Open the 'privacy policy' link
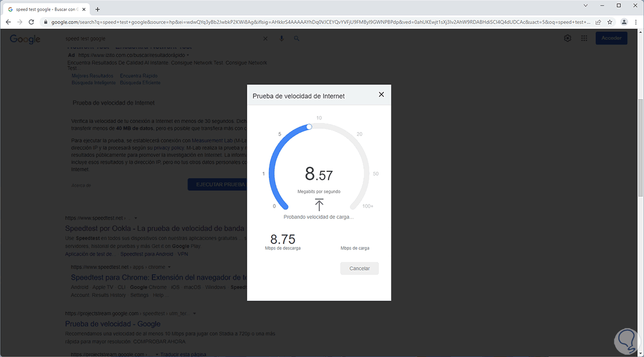Image resolution: width=644 pixels, height=357 pixels. [170, 147]
